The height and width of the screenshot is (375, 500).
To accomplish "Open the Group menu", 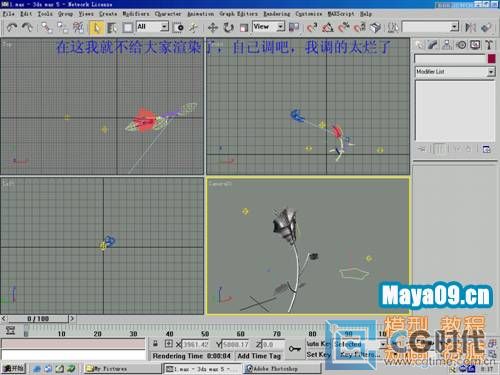I will [65, 14].
